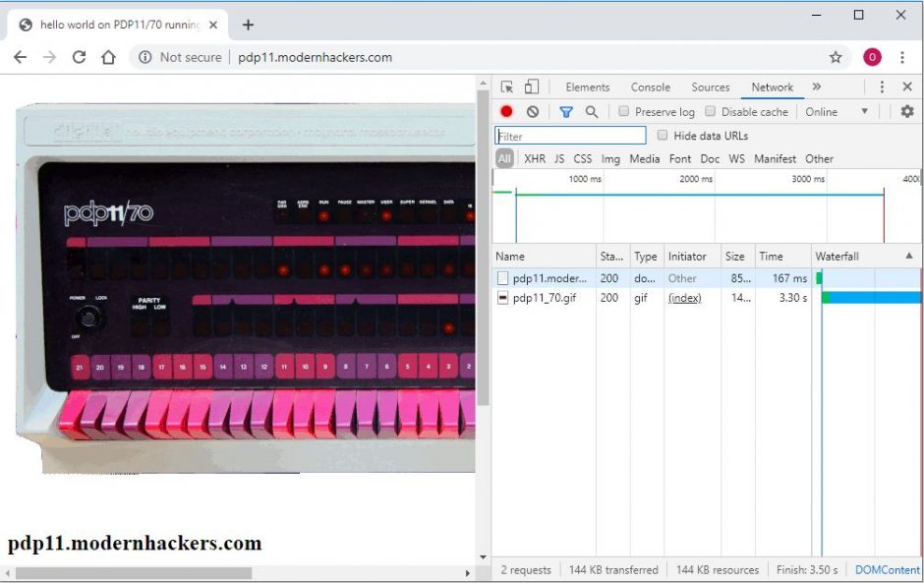Screen dimensions: 924x583
Task: Click the Waterfall column sort arrow
Action: 909,256
